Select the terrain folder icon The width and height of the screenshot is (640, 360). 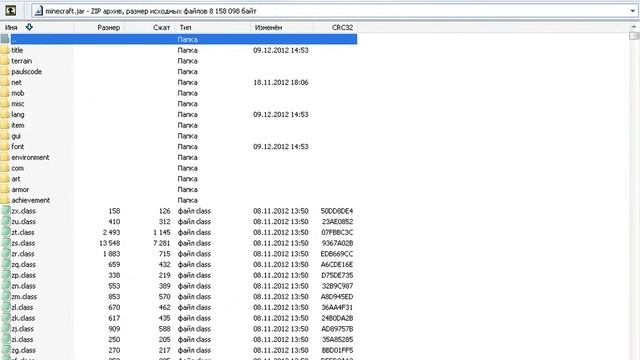pyautogui.click(x=5, y=61)
